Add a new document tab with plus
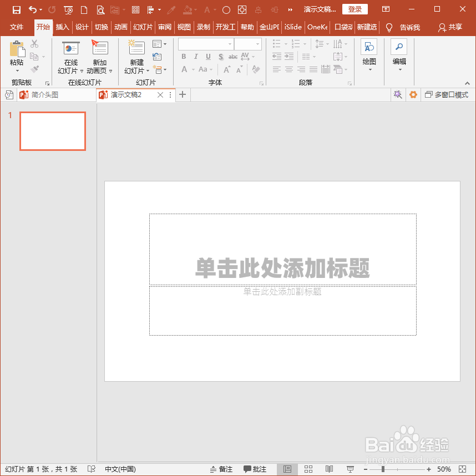Image resolution: width=476 pixels, height=476 pixels. pos(183,94)
